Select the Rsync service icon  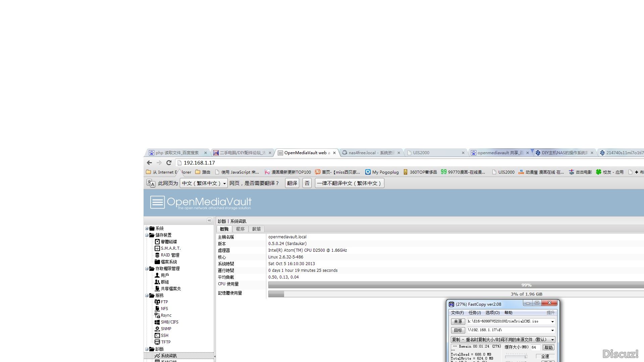[157, 315]
